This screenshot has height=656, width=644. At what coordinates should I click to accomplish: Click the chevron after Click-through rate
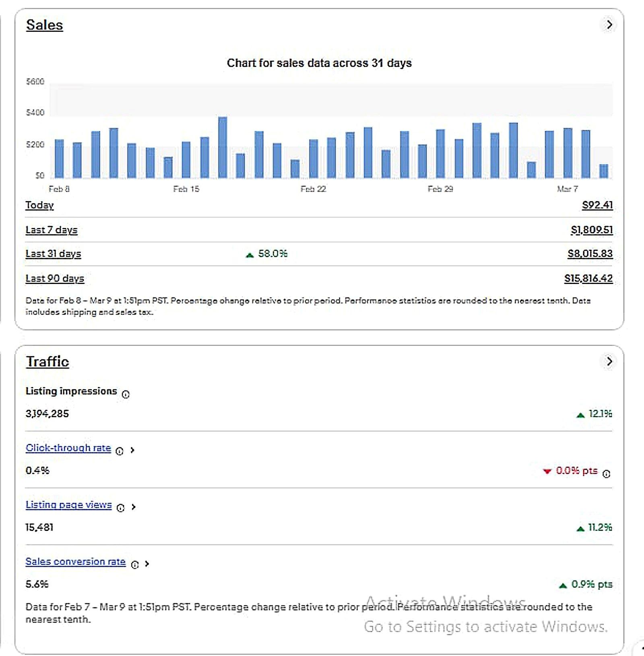coord(132,450)
